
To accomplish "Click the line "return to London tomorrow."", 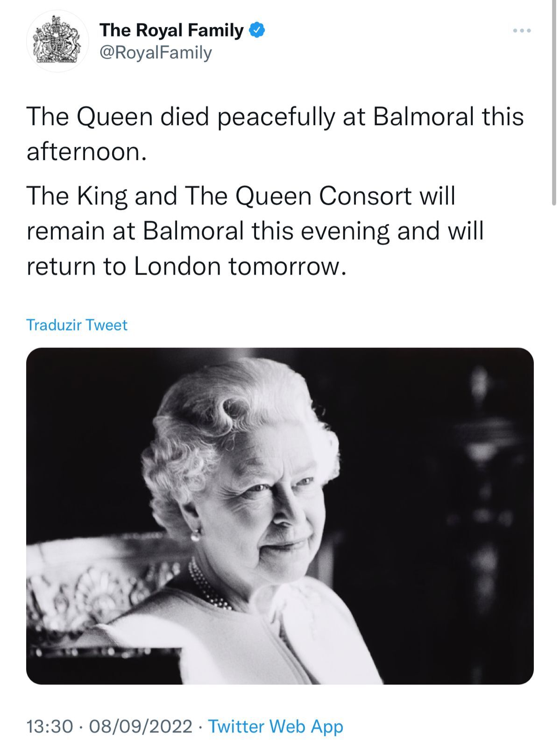I will [187, 266].
